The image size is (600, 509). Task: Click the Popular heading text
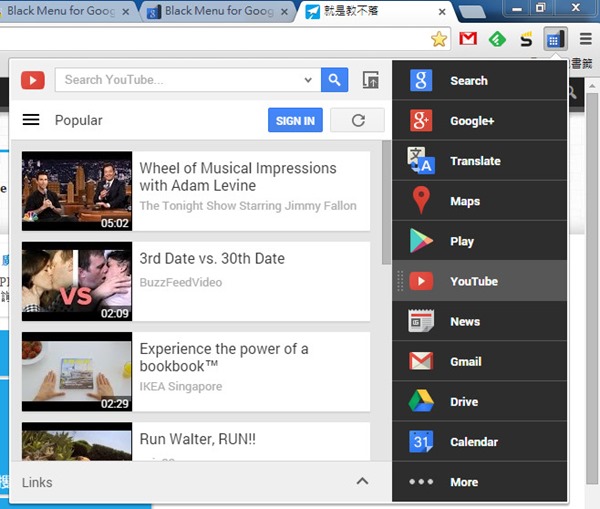click(78, 120)
